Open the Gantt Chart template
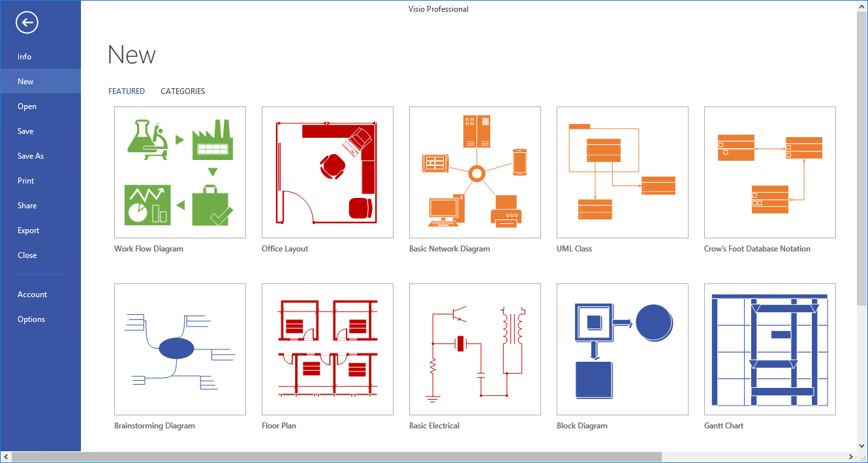The width and height of the screenshot is (868, 463). pyautogui.click(x=769, y=349)
